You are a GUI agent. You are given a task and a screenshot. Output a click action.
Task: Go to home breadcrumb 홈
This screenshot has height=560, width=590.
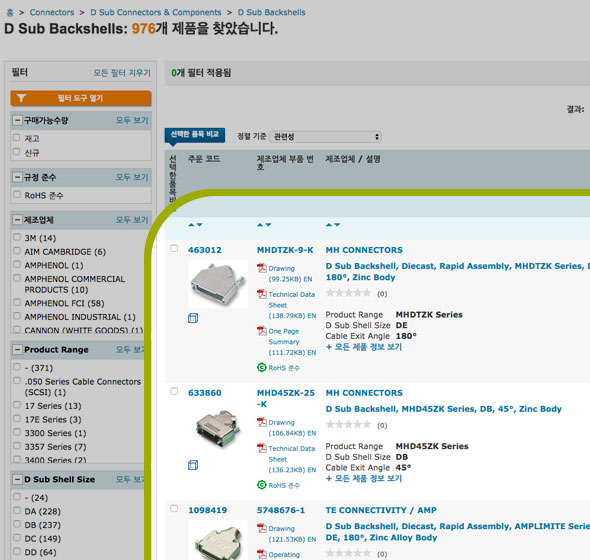point(10,13)
